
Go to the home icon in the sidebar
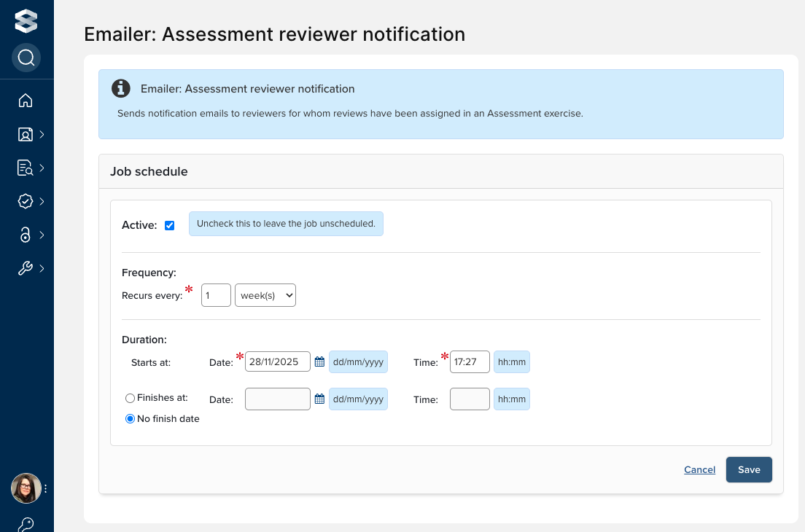pos(26,101)
